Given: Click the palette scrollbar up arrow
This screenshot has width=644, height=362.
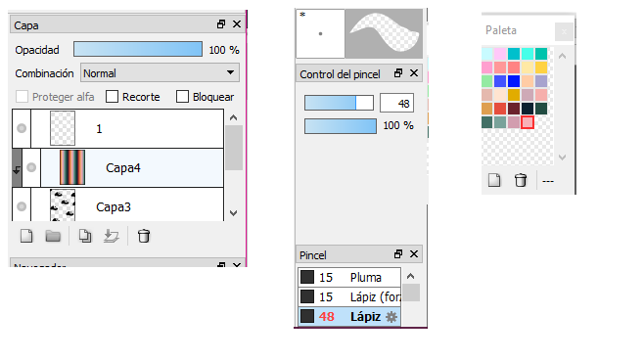Looking at the screenshot, I should point(562,56).
